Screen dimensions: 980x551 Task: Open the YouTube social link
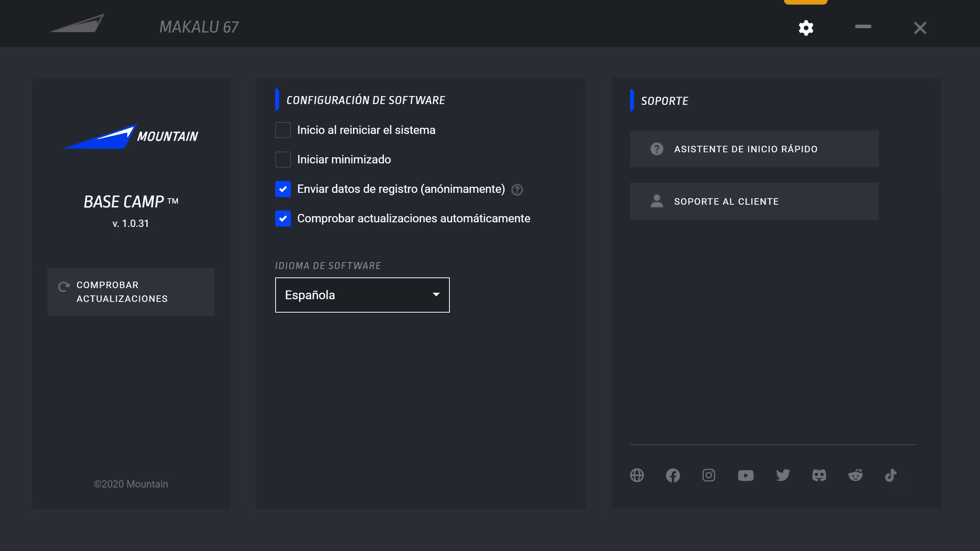tap(746, 475)
